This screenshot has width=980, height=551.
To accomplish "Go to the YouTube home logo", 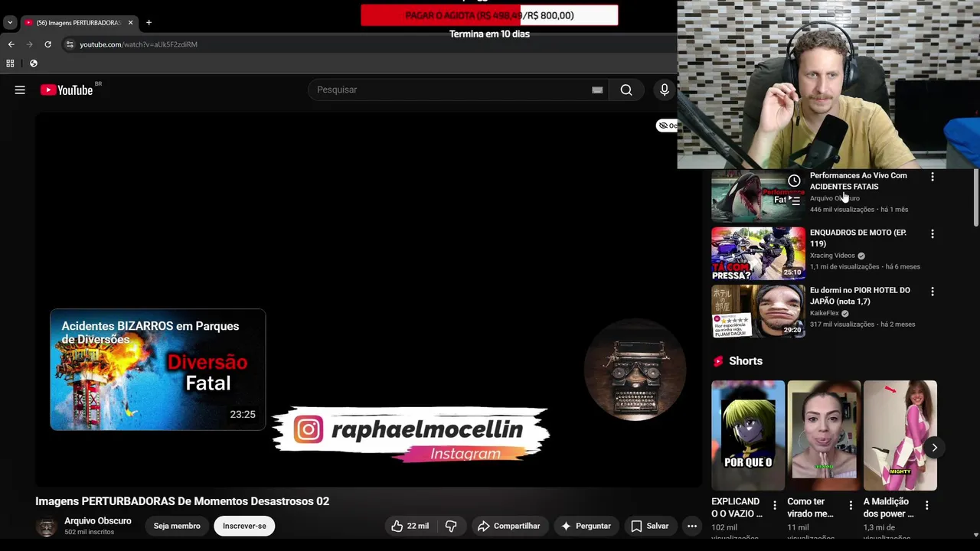I will [67, 90].
